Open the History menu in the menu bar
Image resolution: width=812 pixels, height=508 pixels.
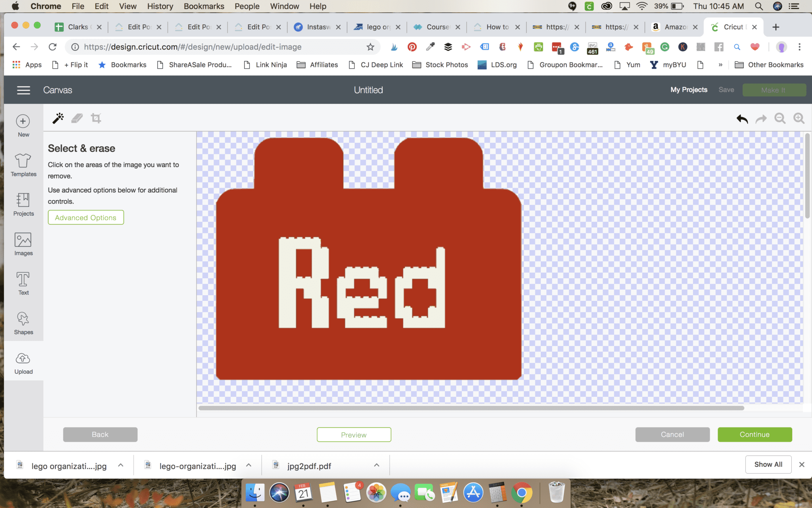point(160,6)
